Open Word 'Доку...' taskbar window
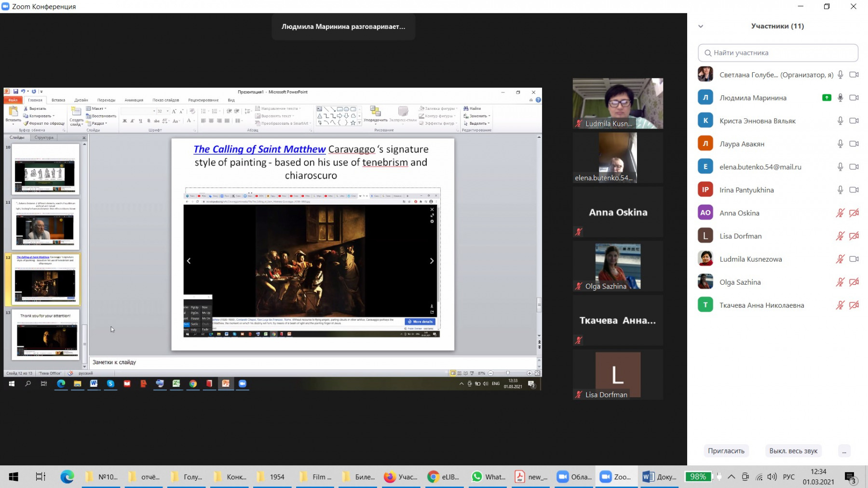The image size is (868, 488). pos(660,477)
